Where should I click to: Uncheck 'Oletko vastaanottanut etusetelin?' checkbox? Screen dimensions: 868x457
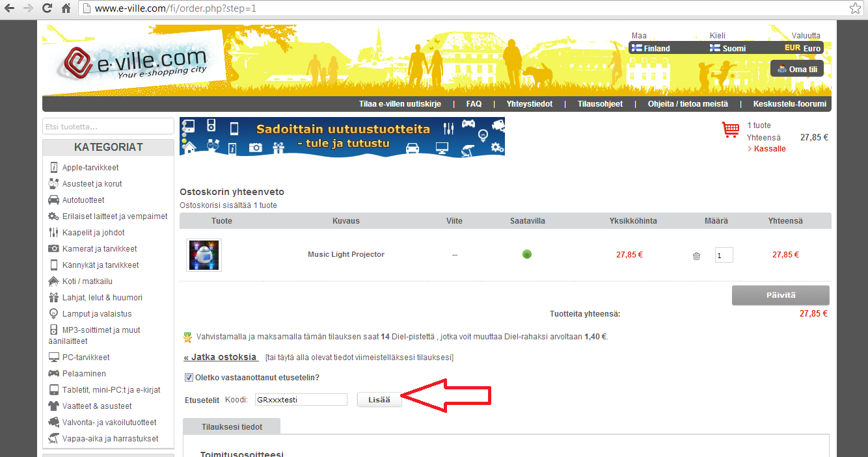[189, 377]
